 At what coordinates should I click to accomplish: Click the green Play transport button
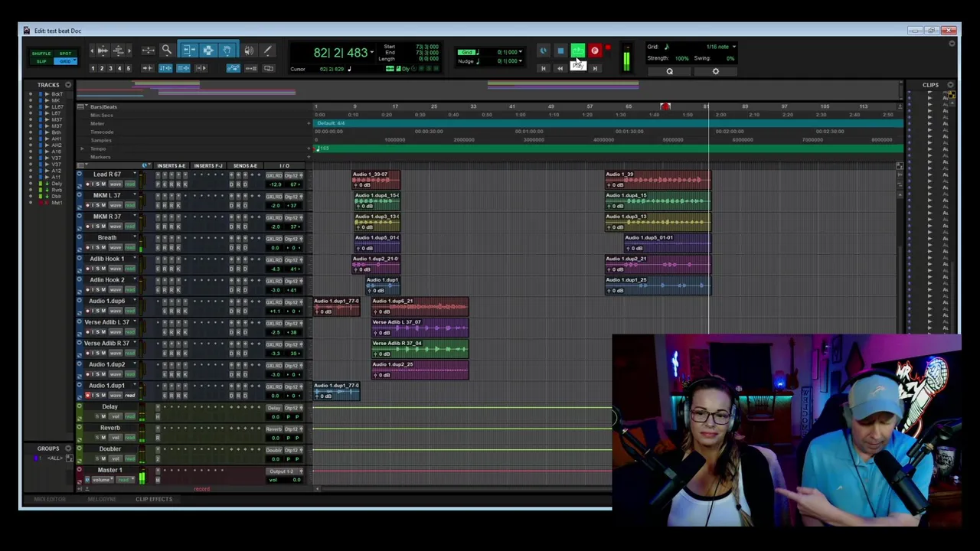pyautogui.click(x=578, y=51)
